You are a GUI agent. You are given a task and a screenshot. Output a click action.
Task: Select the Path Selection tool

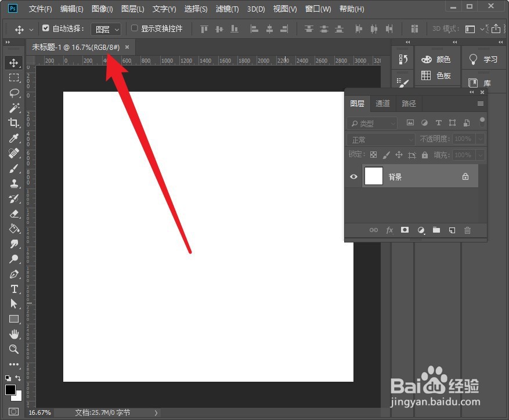[x=13, y=304]
